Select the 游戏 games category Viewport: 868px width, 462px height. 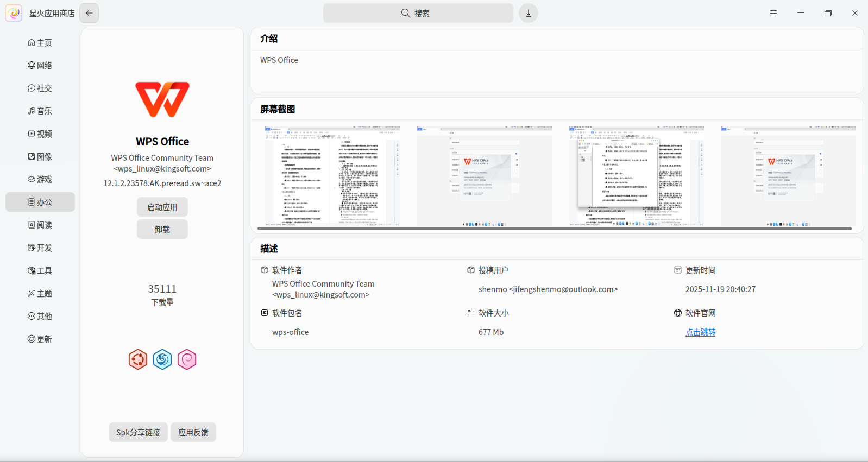tap(40, 179)
